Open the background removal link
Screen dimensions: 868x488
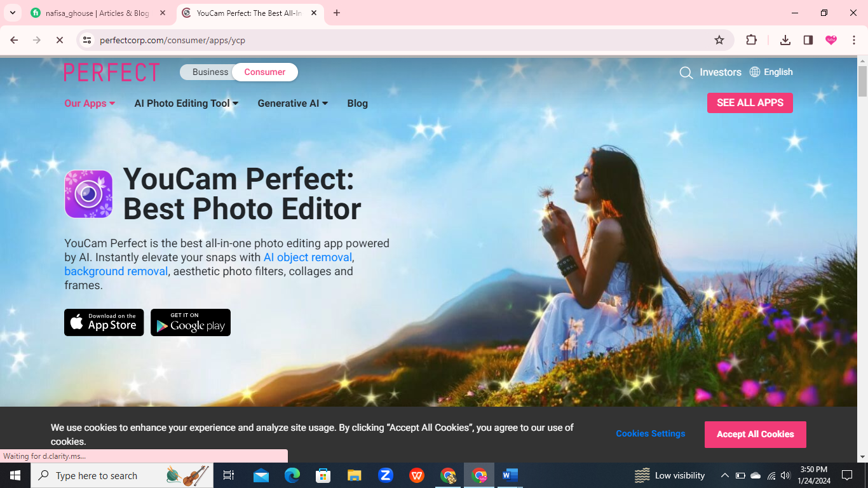(x=116, y=271)
